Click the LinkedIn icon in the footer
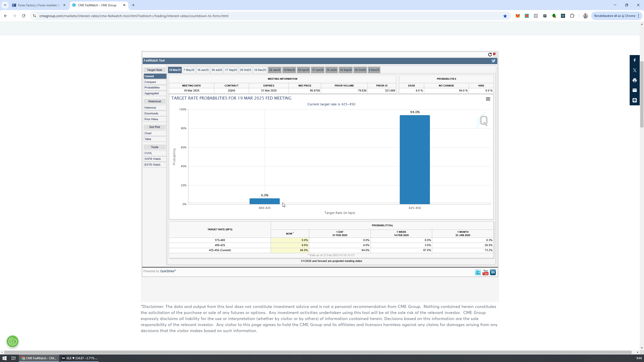644x362 pixels. tap(493, 272)
